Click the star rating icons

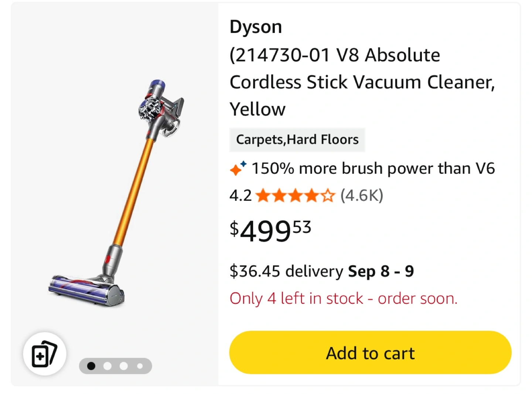[295, 196]
